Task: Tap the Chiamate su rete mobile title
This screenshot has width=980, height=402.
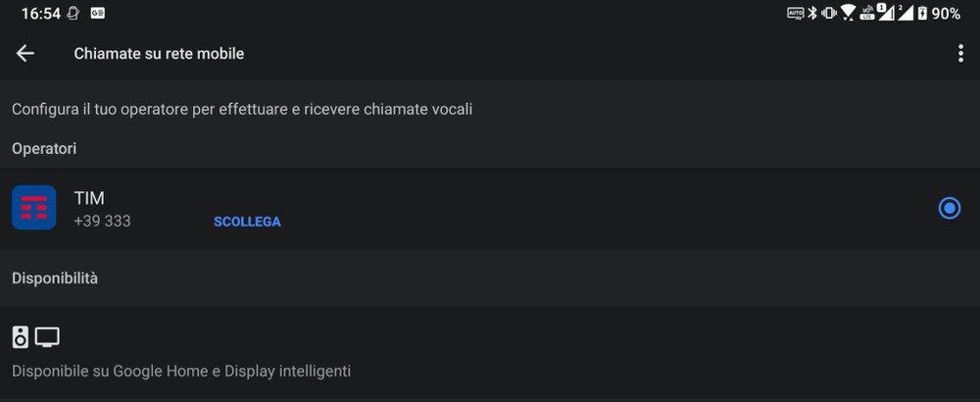Action: tap(159, 54)
